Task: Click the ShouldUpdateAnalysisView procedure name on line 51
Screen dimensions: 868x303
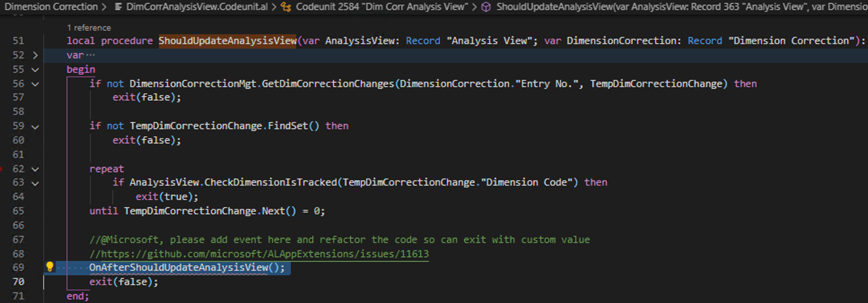Action: tap(228, 41)
